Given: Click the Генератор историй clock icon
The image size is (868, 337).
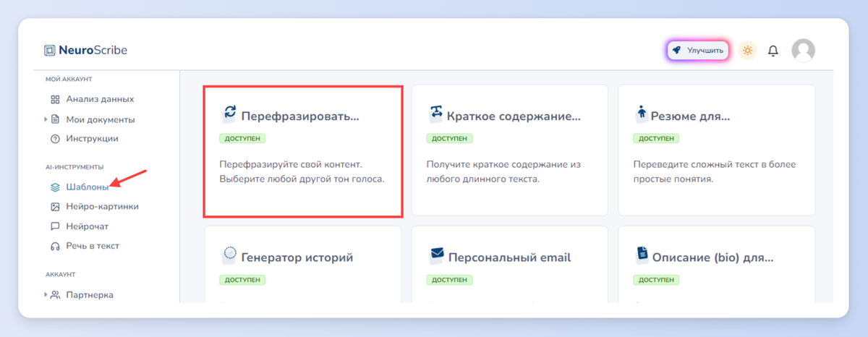Looking at the screenshot, I should tap(229, 254).
